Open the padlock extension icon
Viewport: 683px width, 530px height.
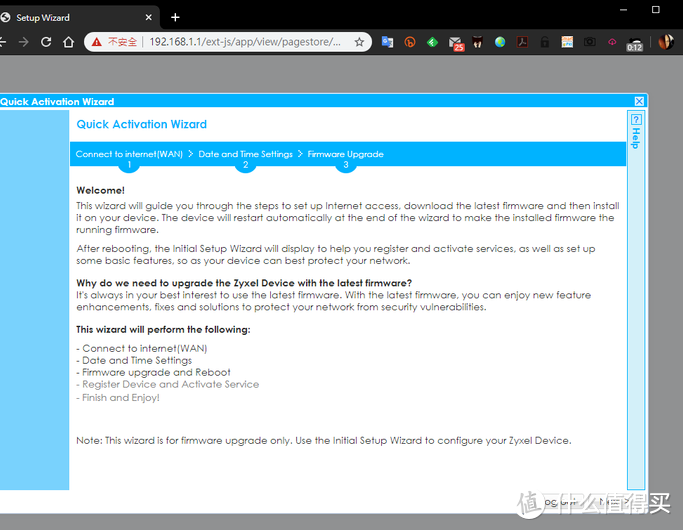(544, 42)
